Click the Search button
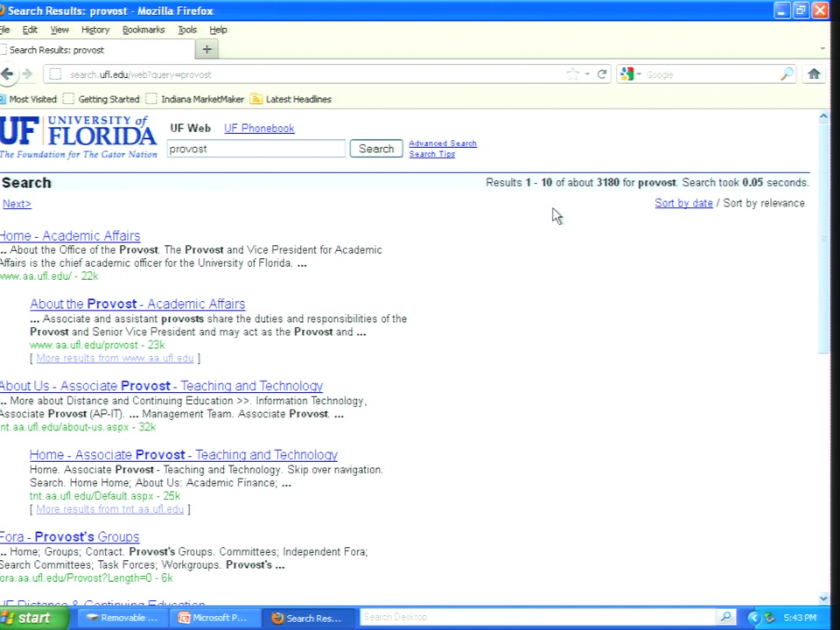 pyautogui.click(x=376, y=149)
